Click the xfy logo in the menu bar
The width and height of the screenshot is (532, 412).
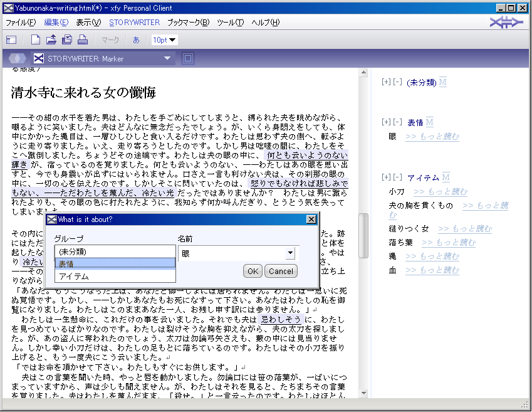point(506,23)
